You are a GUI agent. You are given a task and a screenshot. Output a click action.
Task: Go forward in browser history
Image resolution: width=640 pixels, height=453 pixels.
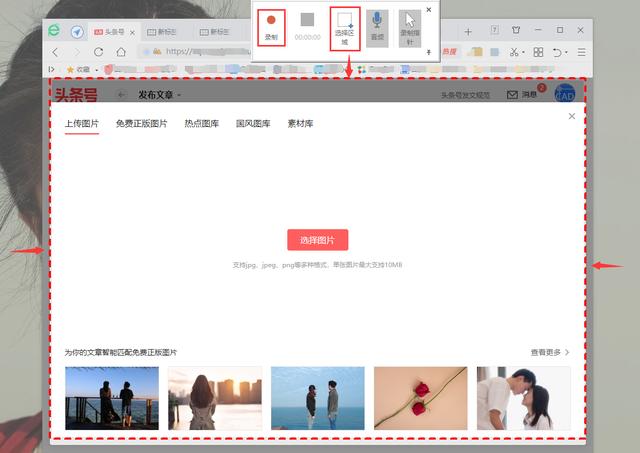[x=77, y=52]
